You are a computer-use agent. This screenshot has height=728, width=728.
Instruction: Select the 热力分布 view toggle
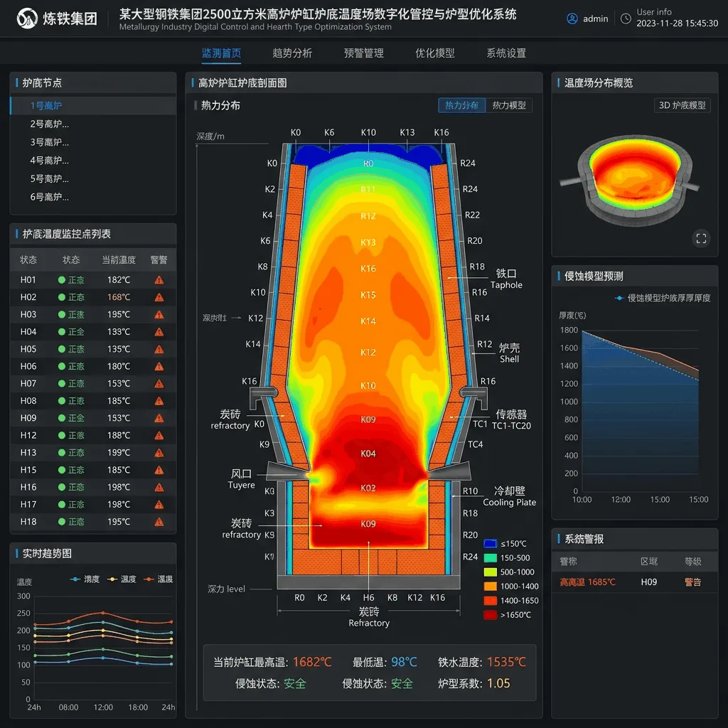461,105
